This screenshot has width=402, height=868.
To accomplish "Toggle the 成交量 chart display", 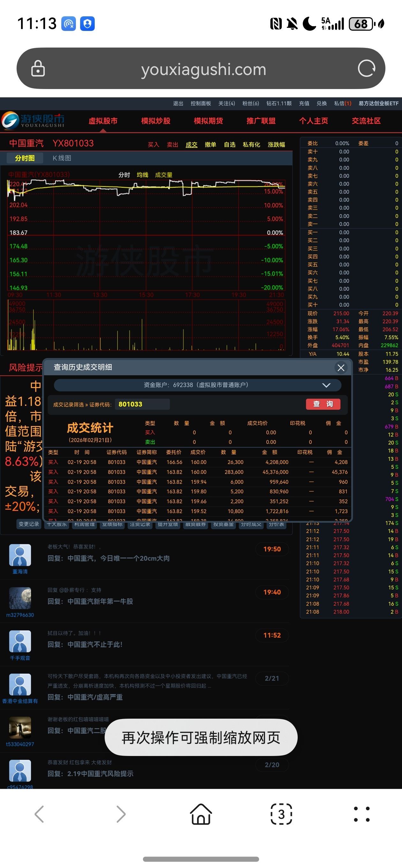I will [x=163, y=175].
